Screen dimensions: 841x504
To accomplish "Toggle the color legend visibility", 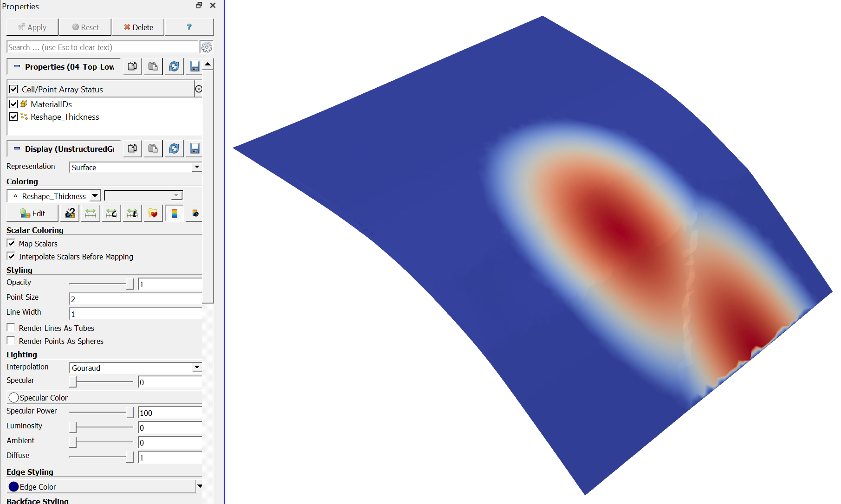I will tap(174, 213).
